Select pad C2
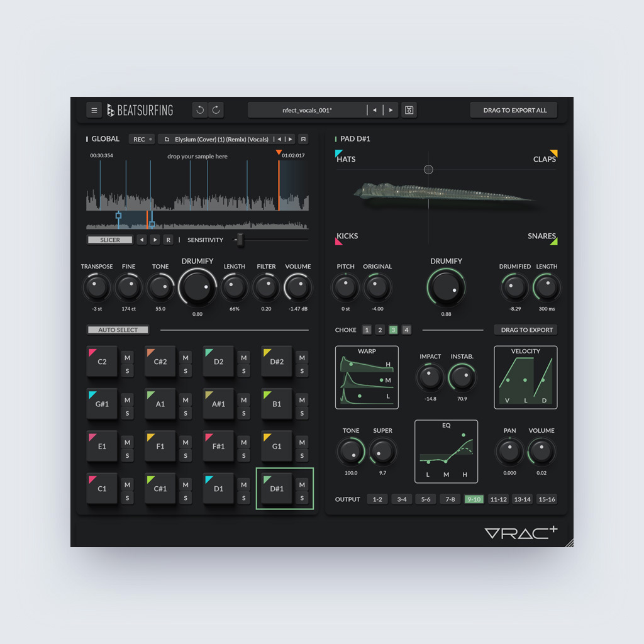Screen dimensions: 644x644 coord(102,362)
